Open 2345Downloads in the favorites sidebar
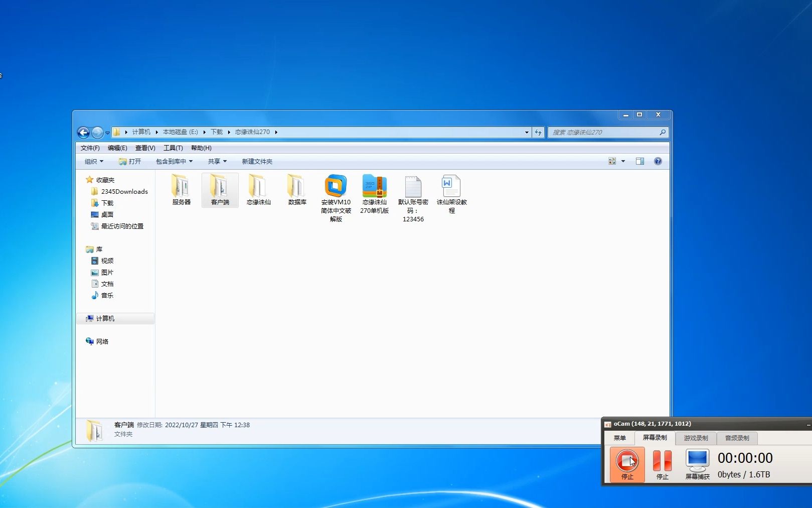 119,191
